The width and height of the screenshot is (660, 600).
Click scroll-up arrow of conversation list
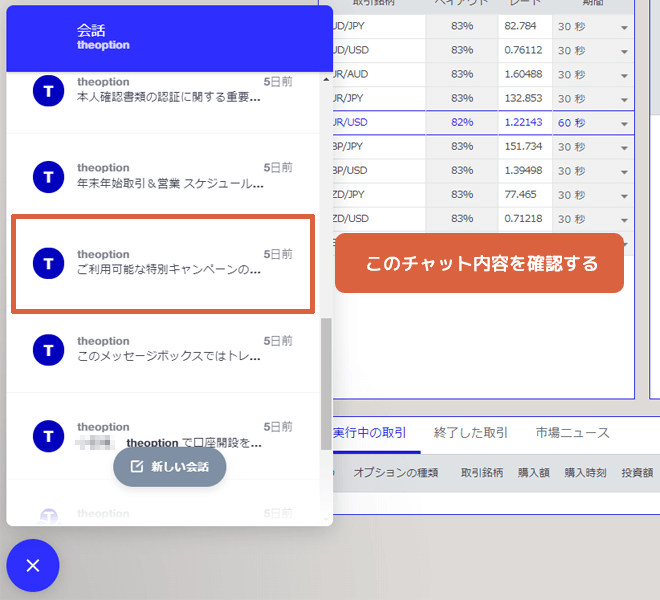326,79
